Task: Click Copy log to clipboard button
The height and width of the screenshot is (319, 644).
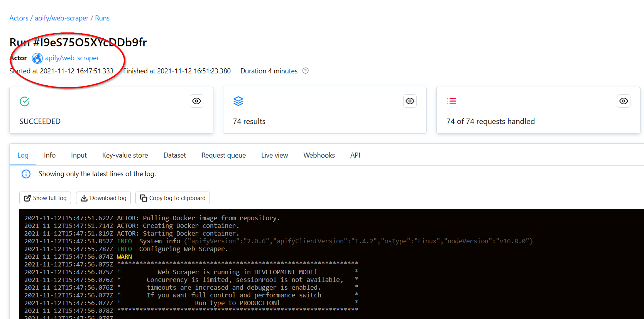Action: [x=172, y=198]
